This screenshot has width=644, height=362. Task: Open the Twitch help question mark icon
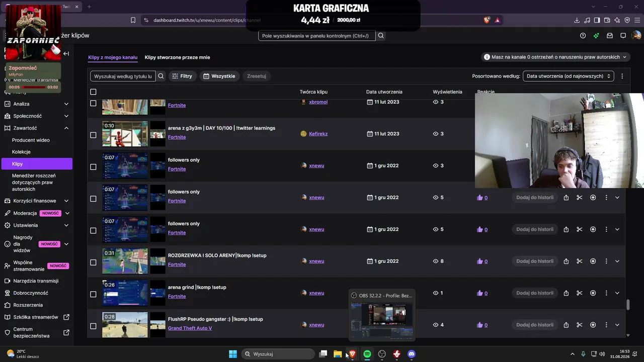coord(583,36)
